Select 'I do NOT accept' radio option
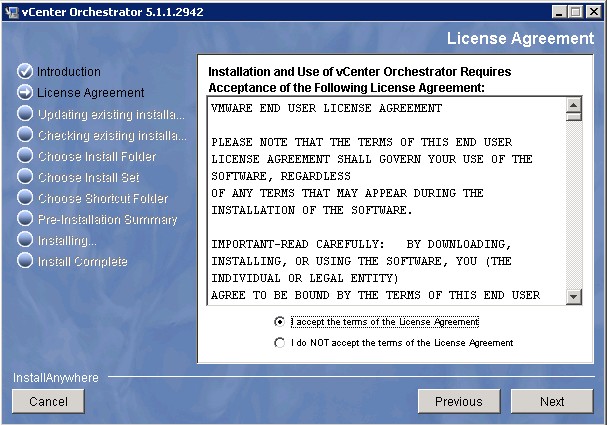This screenshot has height=425, width=607. click(x=279, y=343)
